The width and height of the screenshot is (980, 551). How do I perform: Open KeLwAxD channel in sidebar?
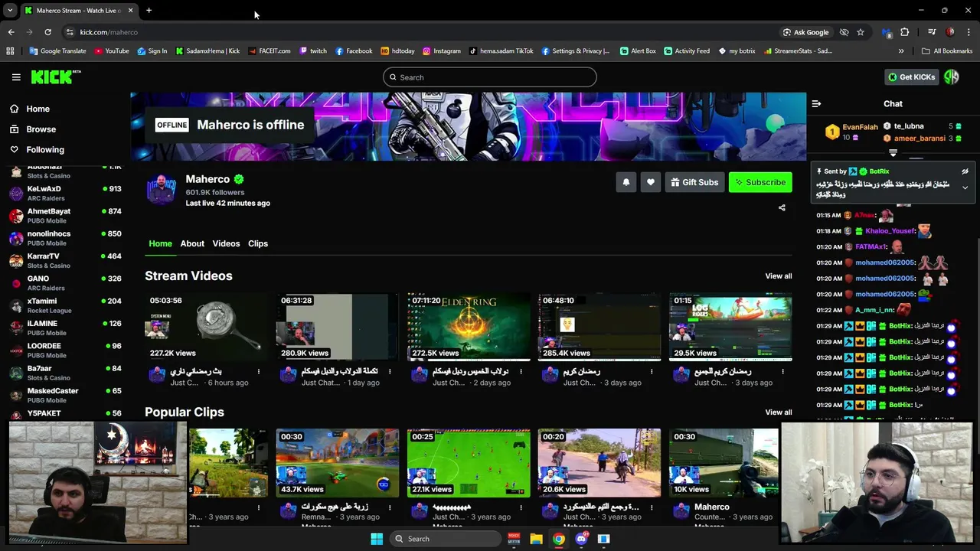pyautogui.click(x=65, y=193)
